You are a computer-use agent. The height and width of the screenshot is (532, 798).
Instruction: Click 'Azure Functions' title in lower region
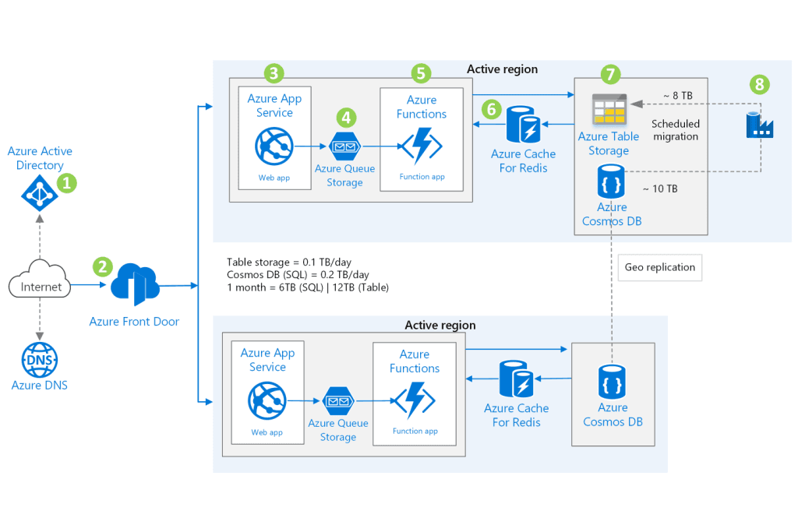coord(415,361)
